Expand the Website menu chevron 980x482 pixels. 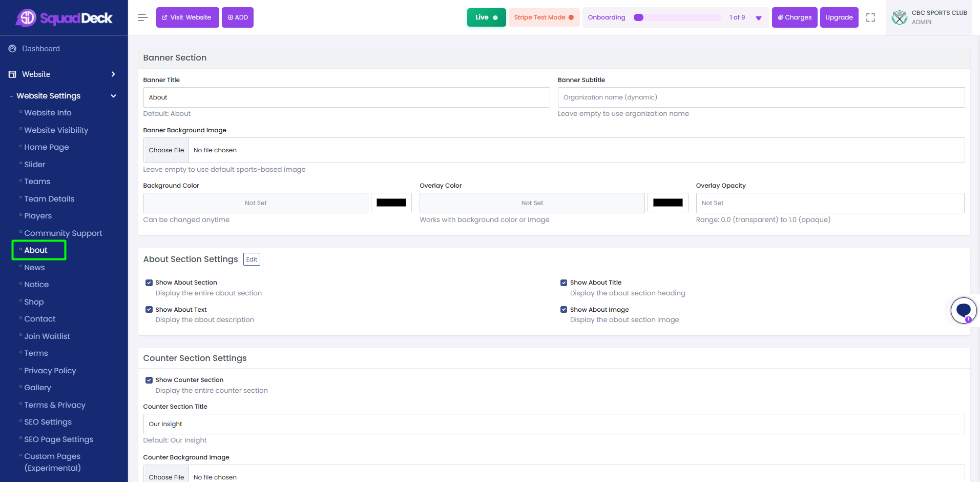(113, 74)
